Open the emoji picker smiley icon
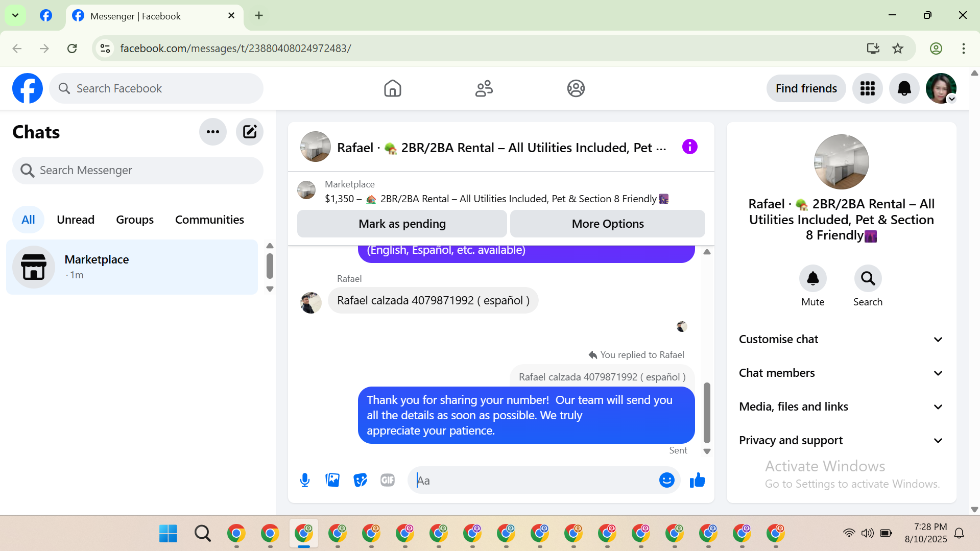 click(x=666, y=480)
